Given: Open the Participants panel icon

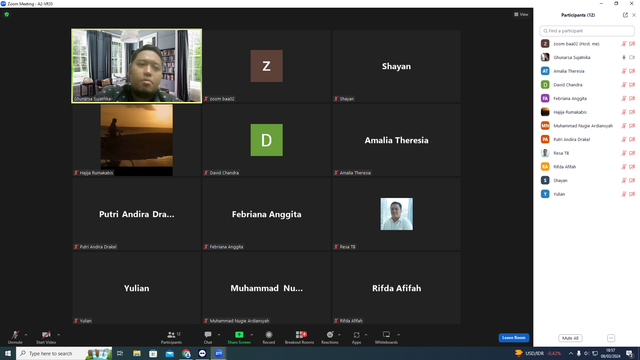Looking at the screenshot, I should click(171, 335).
